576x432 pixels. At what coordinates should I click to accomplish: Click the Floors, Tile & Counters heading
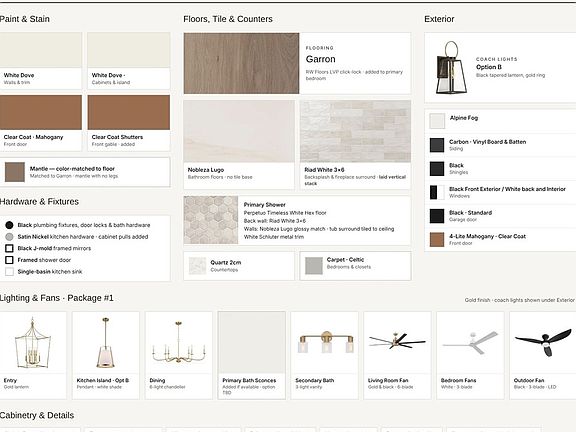pyautogui.click(x=228, y=19)
